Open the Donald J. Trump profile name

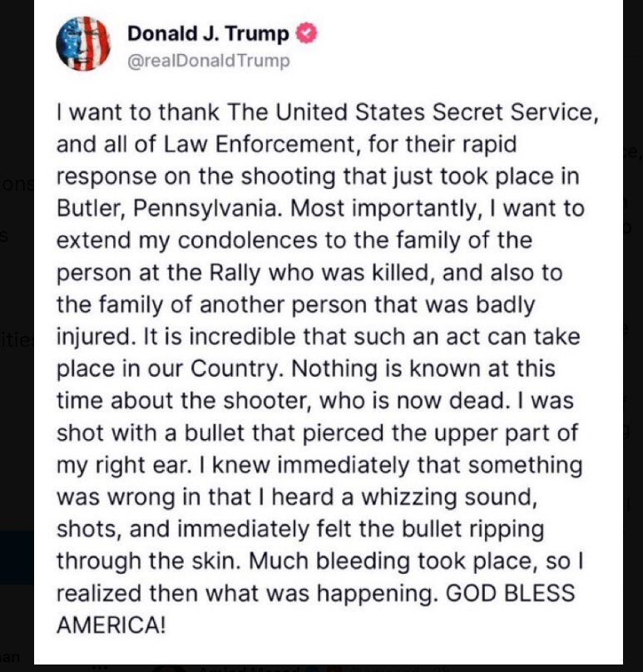(x=208, y=34)
